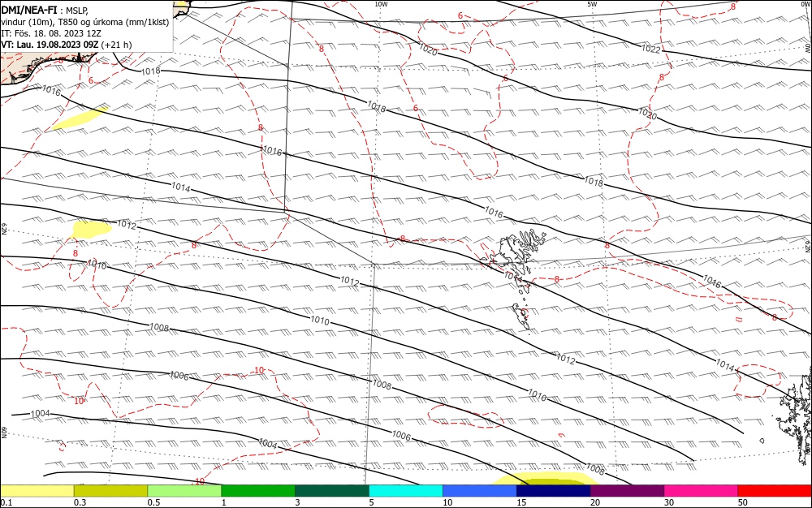Click legend value '15'
This screenshot has width=812, height=508.
(521, 502)
